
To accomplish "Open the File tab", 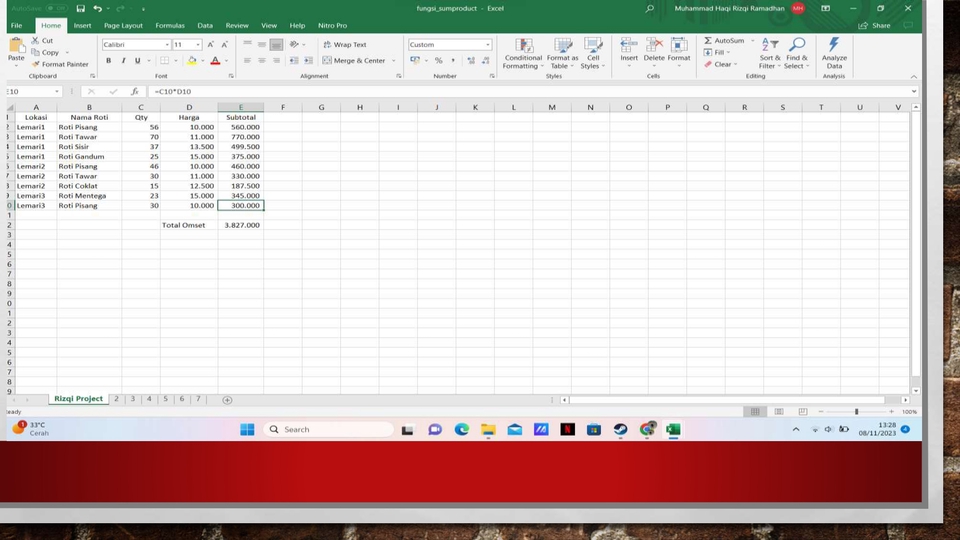I will [x=17, y=26].
